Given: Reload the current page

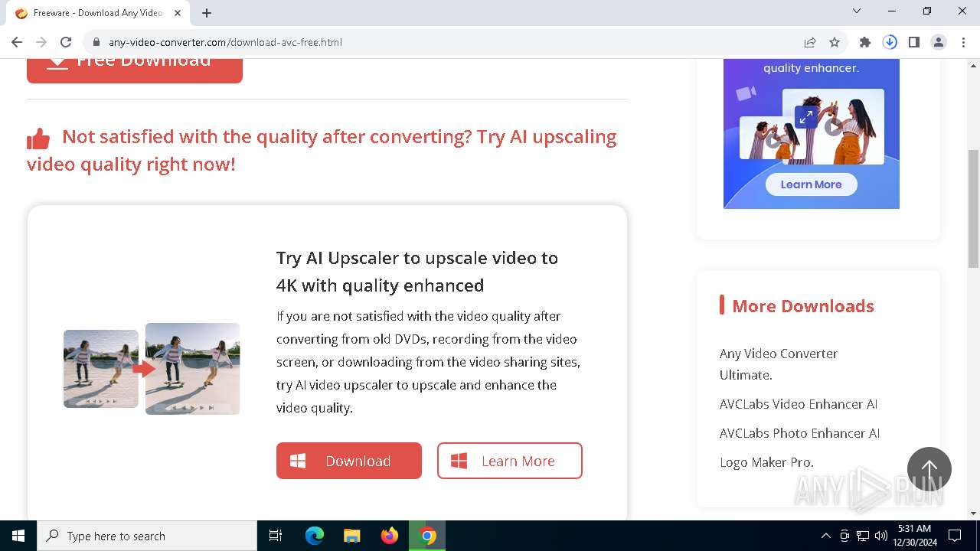Looking at the screenshot, I should click(x=66, y=42).
